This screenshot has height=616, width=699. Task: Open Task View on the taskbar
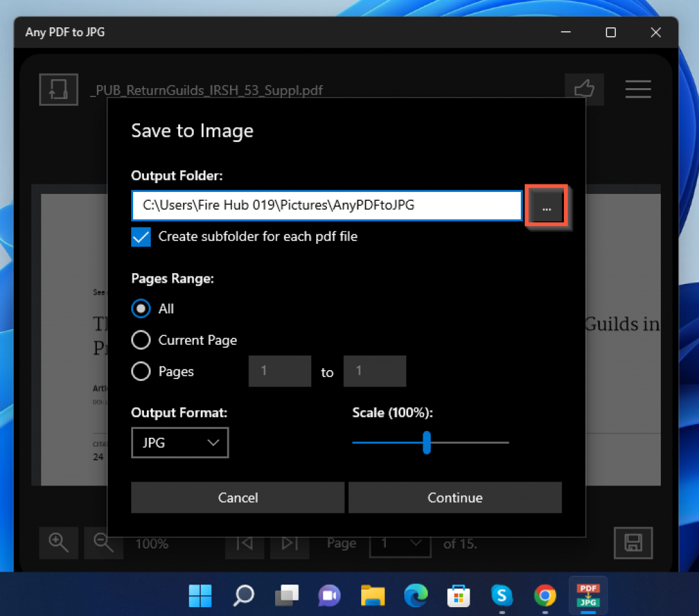287,596
